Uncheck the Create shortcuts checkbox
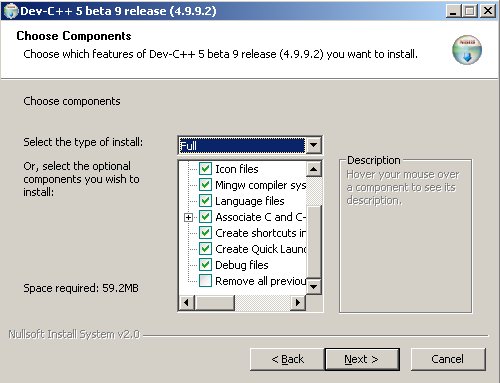Viewport: 500px width, 383px height. [x=205, y=233]
